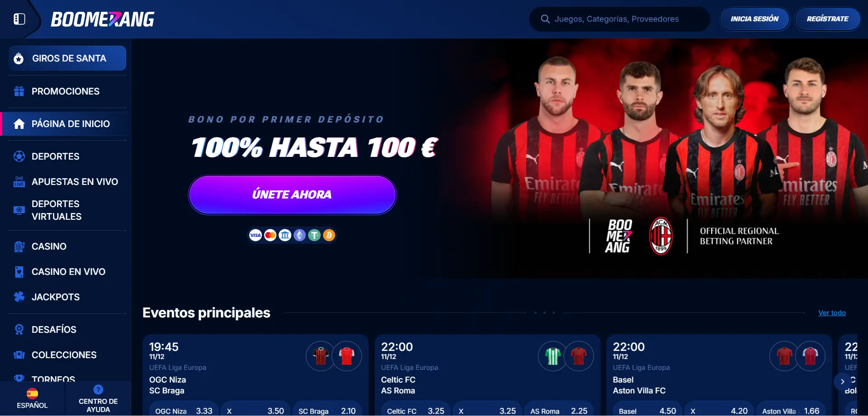The width and height of the screenshot is (868, 416).
Task: Open Giros de Santa promotion
Action: point(67,58)
